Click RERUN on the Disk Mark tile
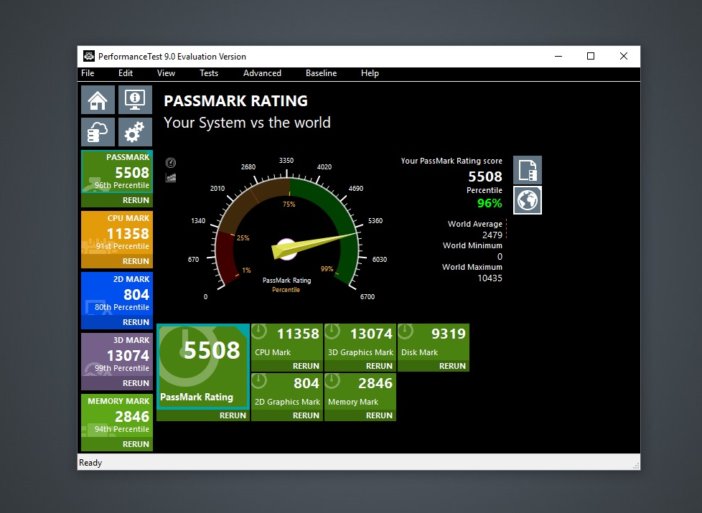Image resolution: width=702 pixels, height=513 pixels. click(x=452, y=366)
